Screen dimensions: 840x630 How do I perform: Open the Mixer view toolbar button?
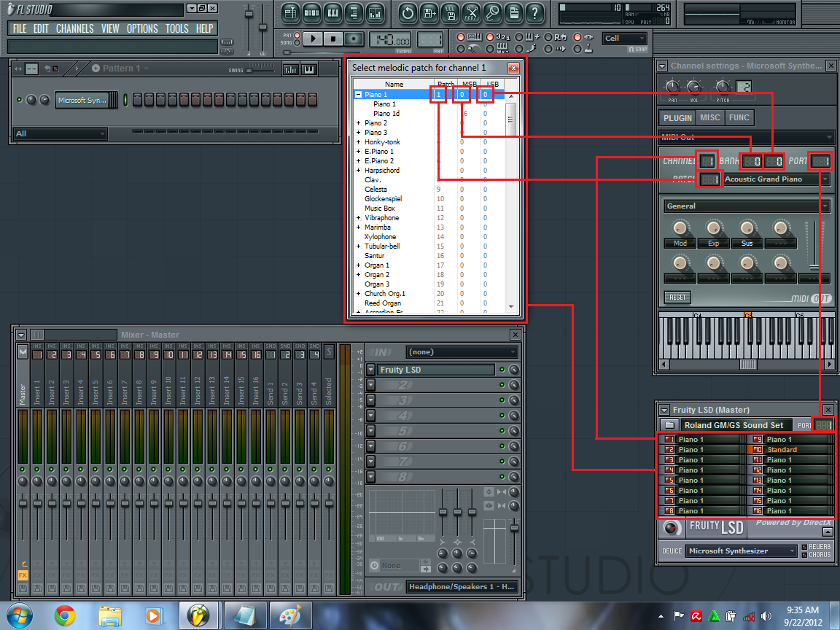coord(375,13)
